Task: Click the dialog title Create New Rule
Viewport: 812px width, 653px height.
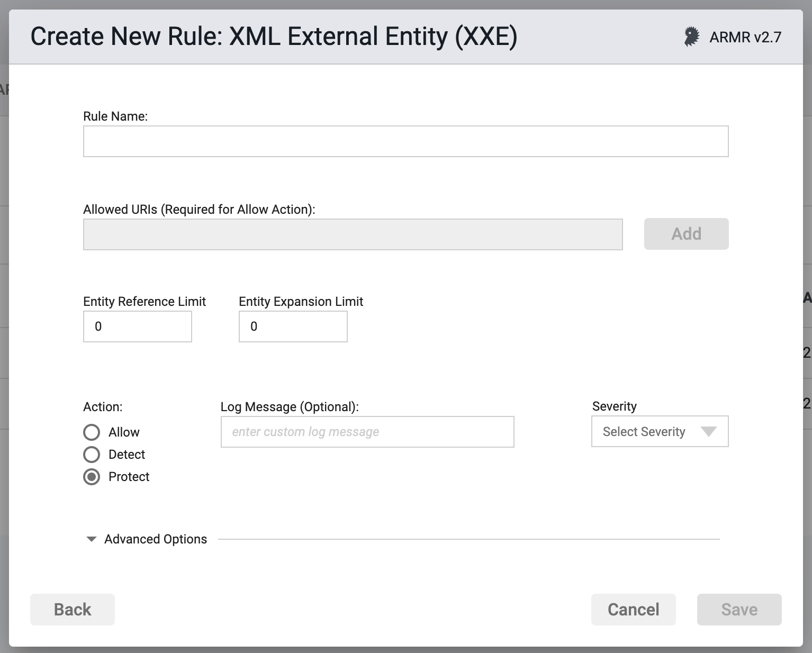Action: [x=274, y=37]
